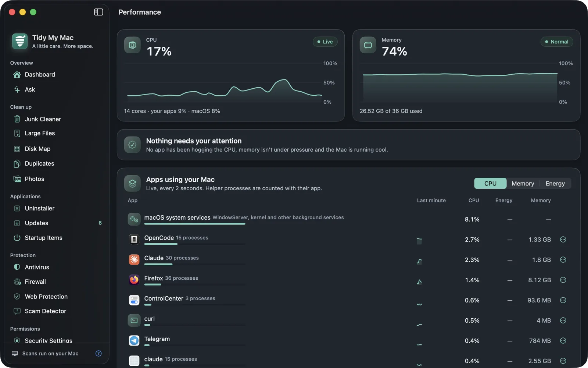588x368 pixels.
Task: Click the Apps using your Mac layers icon
Action: 132,183
